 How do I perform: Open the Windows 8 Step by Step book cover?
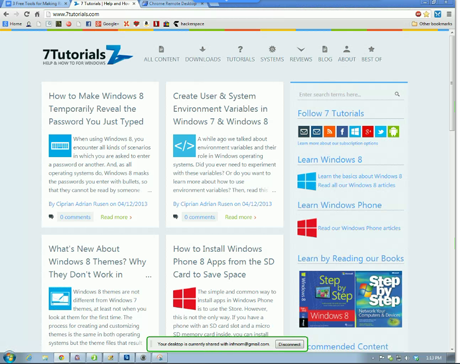(327, 299)
